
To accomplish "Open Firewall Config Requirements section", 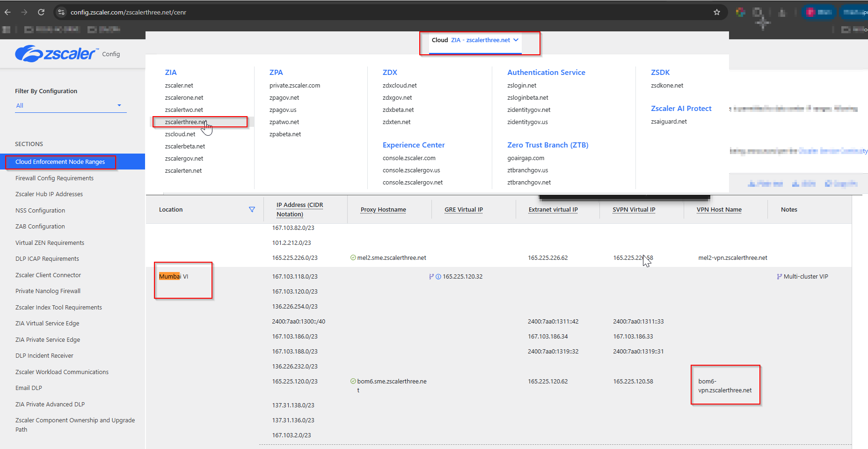I will (x=54, y=178).
